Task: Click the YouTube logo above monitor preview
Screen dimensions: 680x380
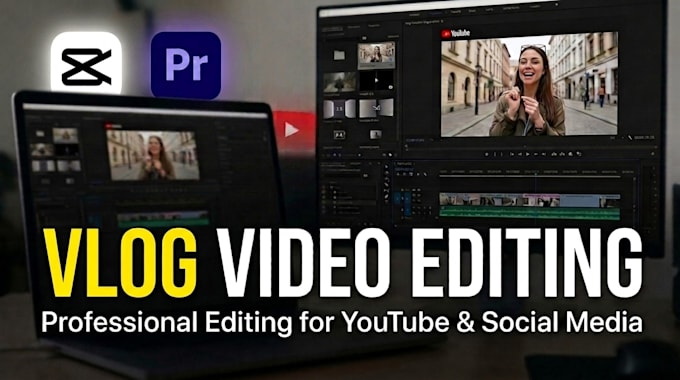Action: [456, 33]
